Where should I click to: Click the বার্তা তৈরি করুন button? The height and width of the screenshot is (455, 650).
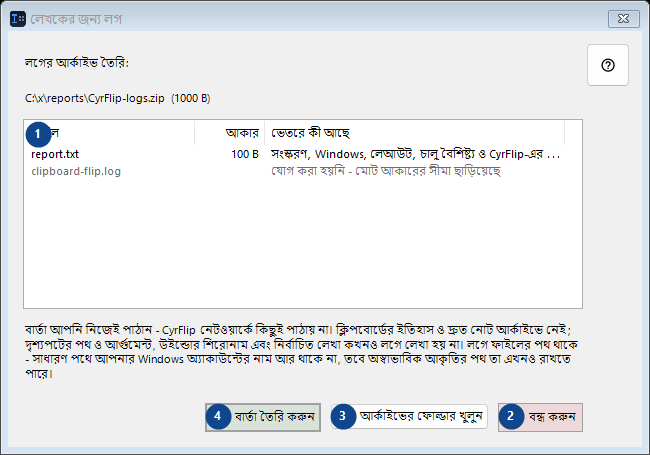click(x=263, y=417)
